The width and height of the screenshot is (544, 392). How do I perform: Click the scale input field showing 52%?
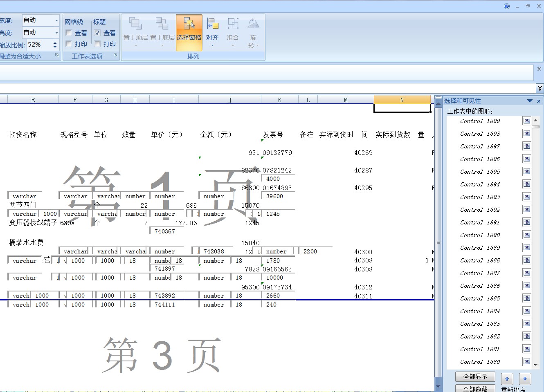coord(39,45)
